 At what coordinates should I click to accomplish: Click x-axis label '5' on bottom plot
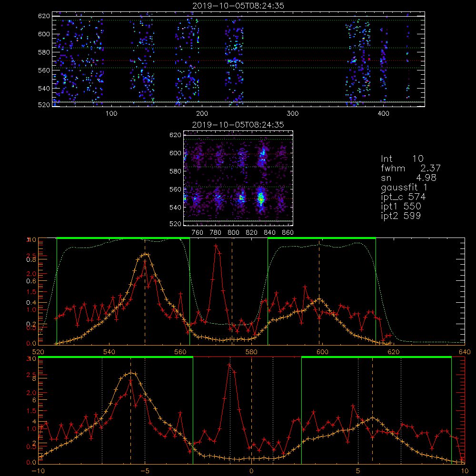click(x=358, y=471)
